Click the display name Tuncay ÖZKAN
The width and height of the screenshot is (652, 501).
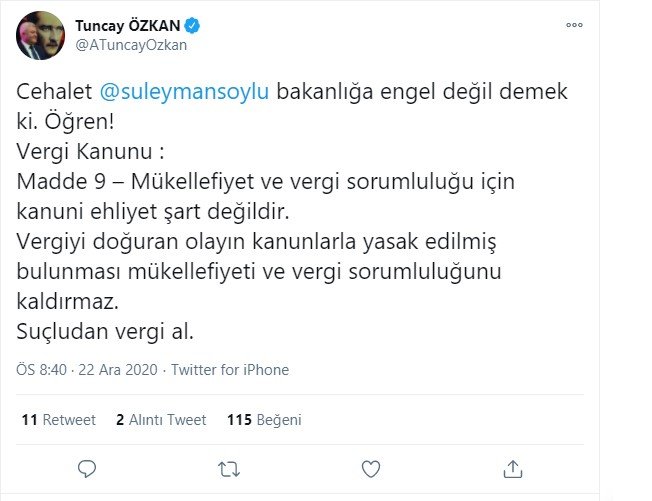128,26
